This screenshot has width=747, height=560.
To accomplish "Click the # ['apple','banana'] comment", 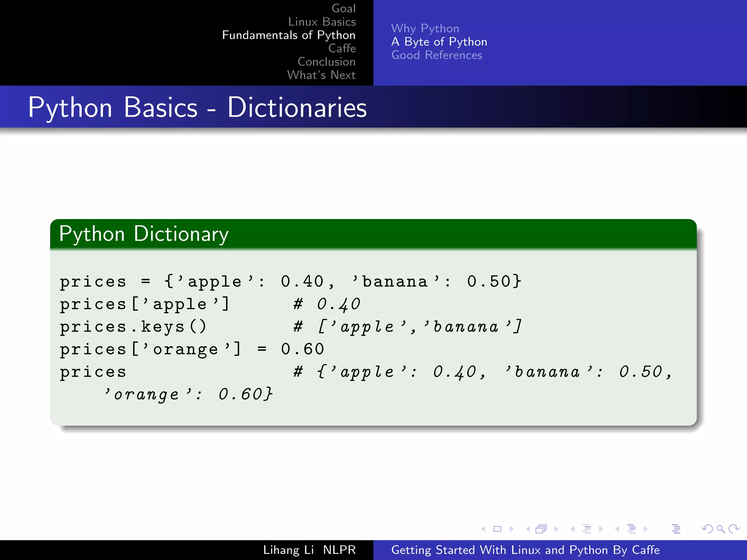I will pos(408,327).
